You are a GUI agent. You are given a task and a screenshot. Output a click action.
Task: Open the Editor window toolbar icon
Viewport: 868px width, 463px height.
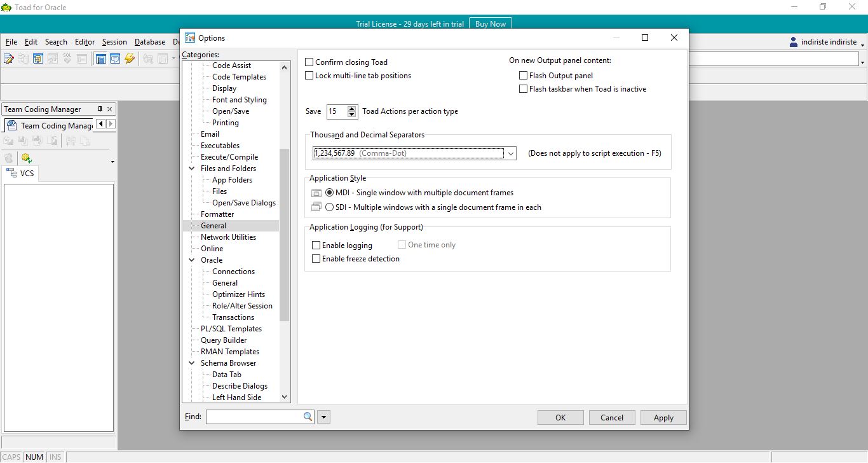tap(8, 59)
